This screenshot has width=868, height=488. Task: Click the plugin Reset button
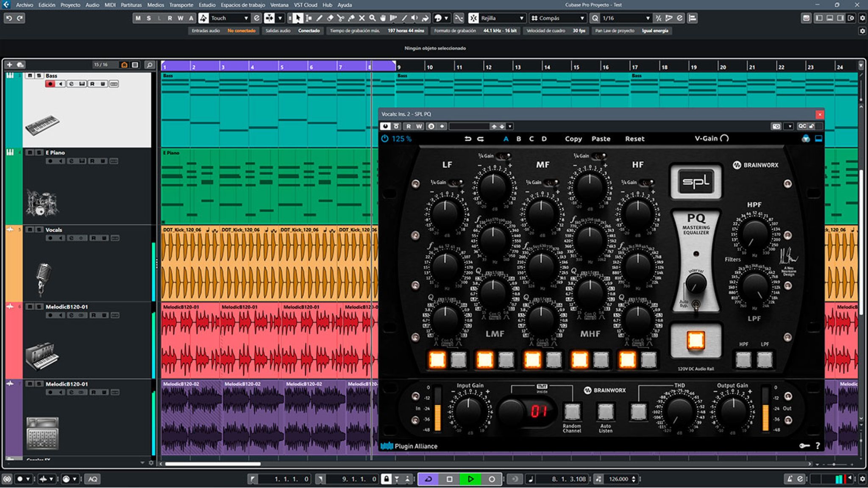634,139
